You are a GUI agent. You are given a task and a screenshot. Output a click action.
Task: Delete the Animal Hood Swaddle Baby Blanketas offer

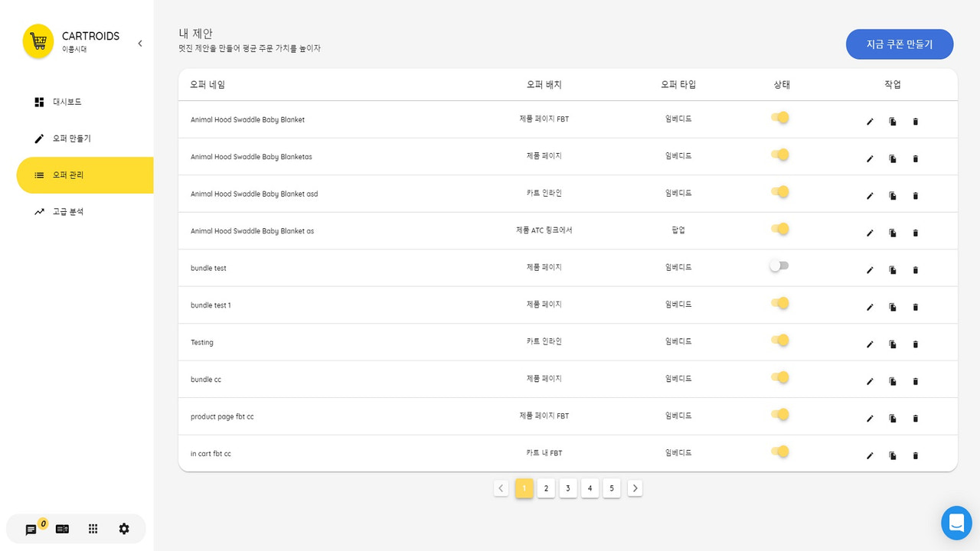pyautogui.click(x=915, y=159)
